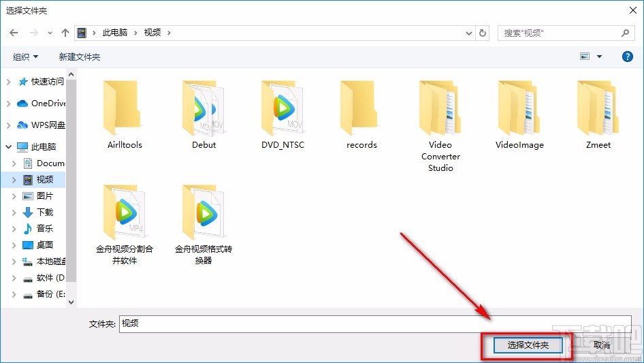The height and width of the screenshot is (363, 644).
Task: Refresh the folder view
Action: point(483,33)
